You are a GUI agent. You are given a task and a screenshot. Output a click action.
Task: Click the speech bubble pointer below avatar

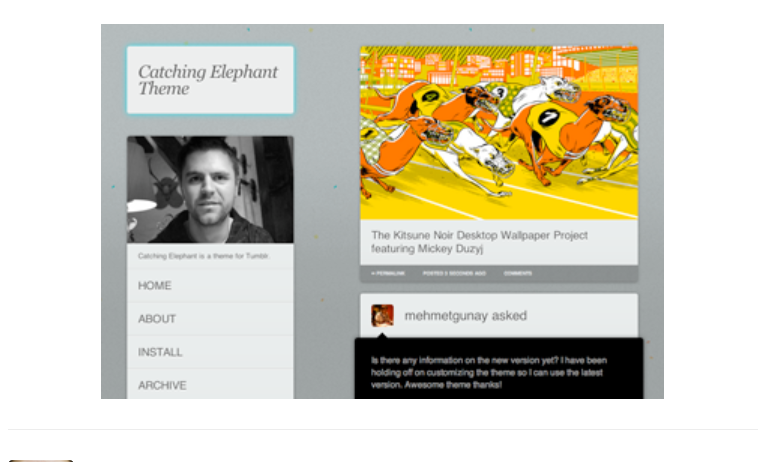tap(383, 335)
